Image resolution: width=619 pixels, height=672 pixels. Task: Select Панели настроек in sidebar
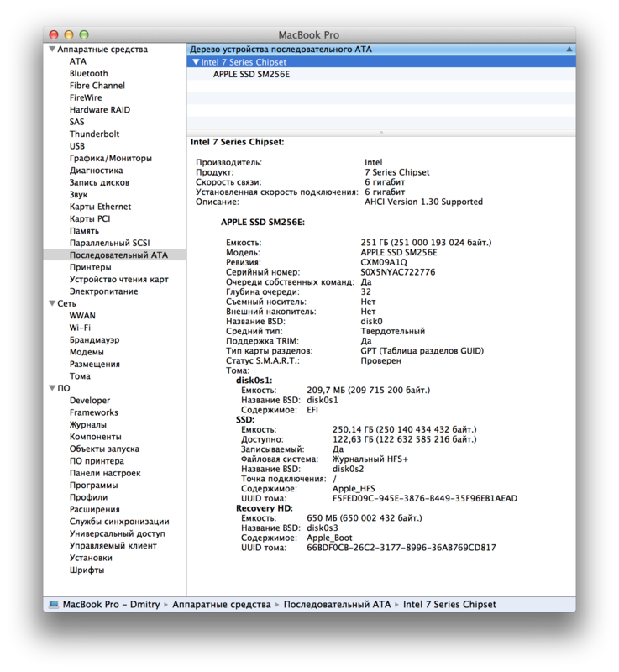pyautogui.click(x=105, y=473)
